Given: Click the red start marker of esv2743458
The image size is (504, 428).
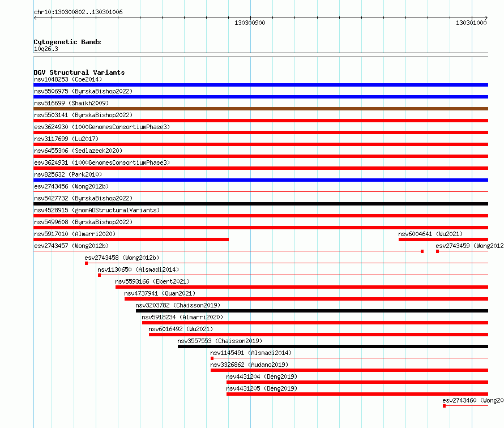Looking at the screenshot, I should point(86,263).
